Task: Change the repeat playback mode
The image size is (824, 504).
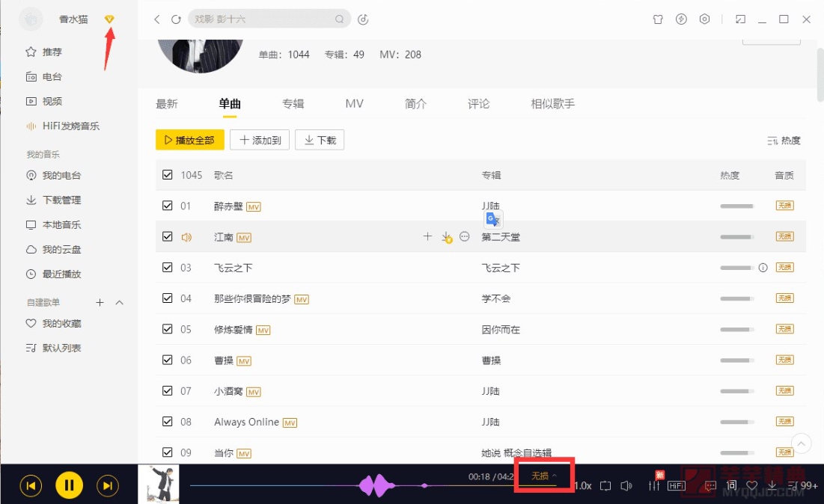Action: click(605, 485)
